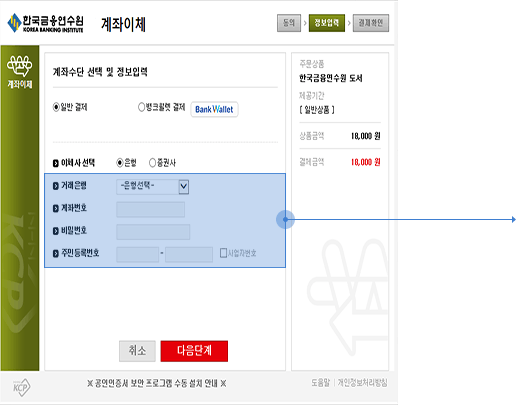Click the [ 일반상품 ] text

coord(317,109)
